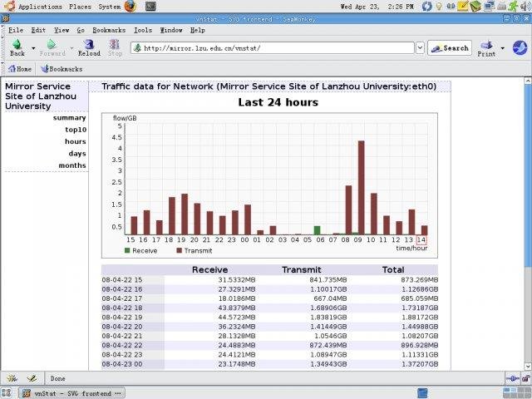Follow the months link in sidebar
This screenshot has width=532, height=399.
coord(72,165)
